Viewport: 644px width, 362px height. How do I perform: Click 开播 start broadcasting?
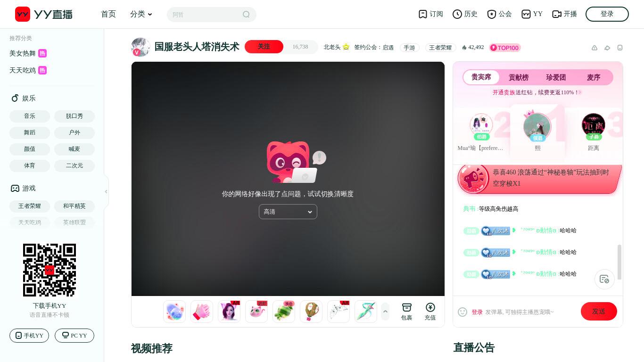pyautogui.click(x=564, y=14)
